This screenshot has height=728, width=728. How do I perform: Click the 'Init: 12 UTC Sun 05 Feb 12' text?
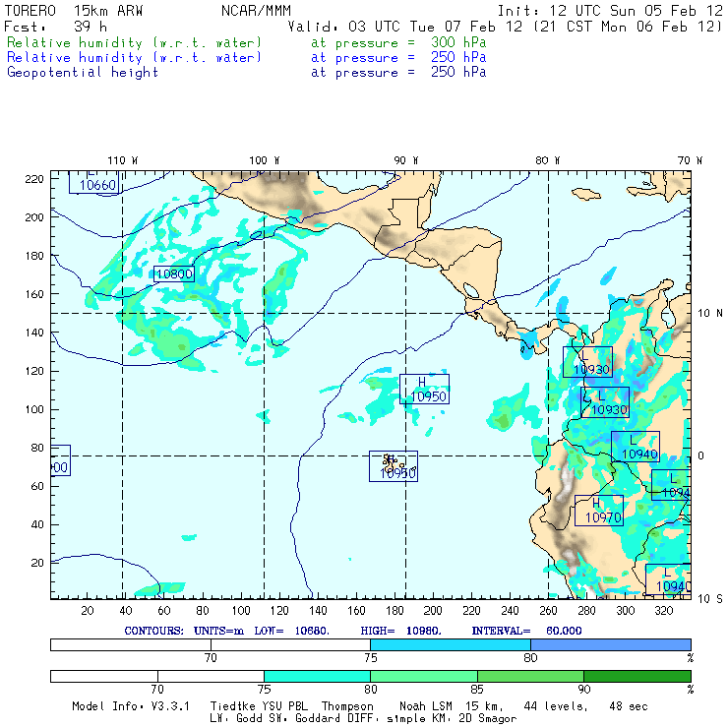tap(610, 11)
